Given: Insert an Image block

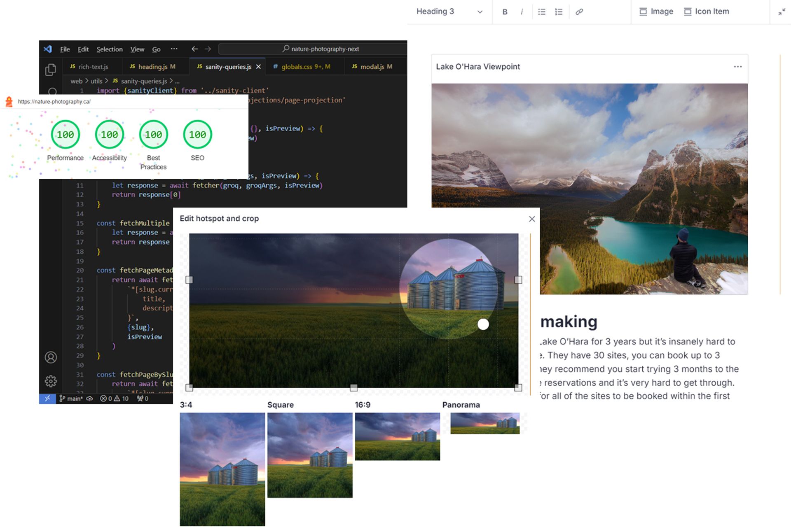Looking at the screenshot, I should tap(656, 12).
